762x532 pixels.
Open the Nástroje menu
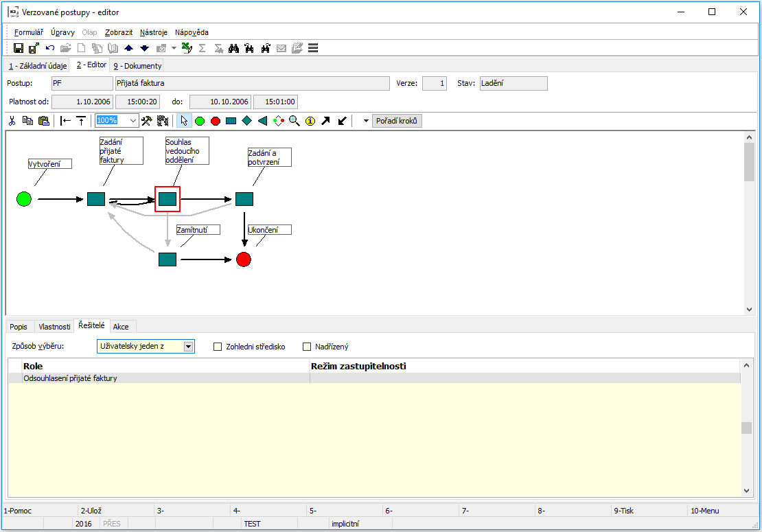click(x=153, y=32)
